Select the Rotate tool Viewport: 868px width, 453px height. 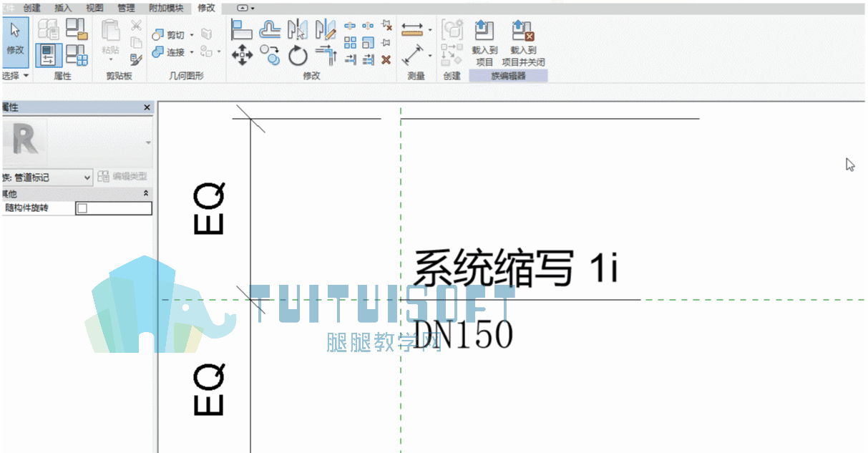pyautogui.click(x=297, y=55)
